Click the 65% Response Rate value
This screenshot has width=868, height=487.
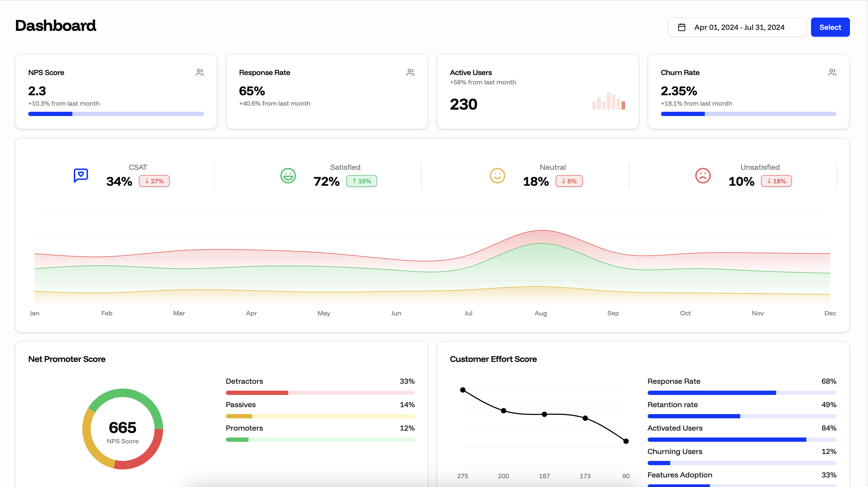pos(252,91)
